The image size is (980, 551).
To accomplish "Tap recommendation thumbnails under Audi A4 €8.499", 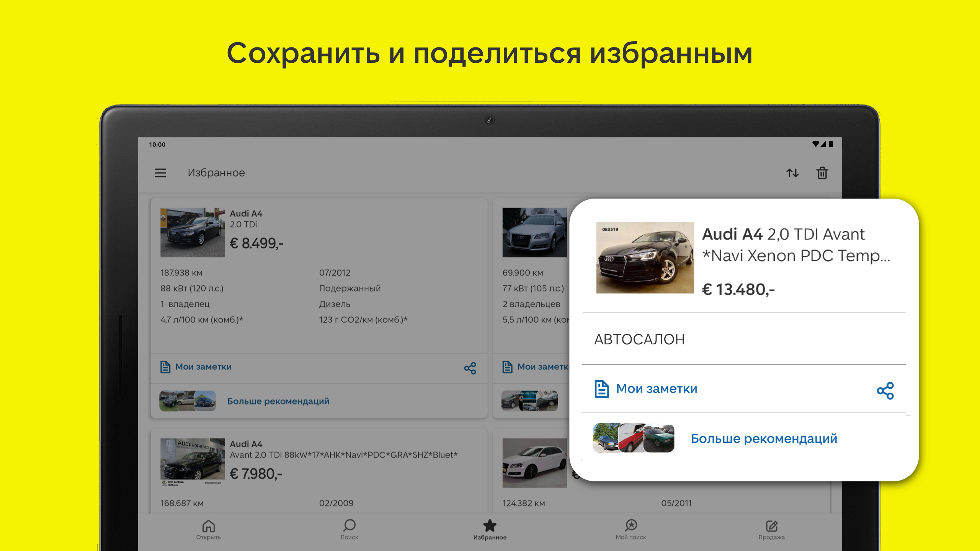I will (x=188, y=401).
